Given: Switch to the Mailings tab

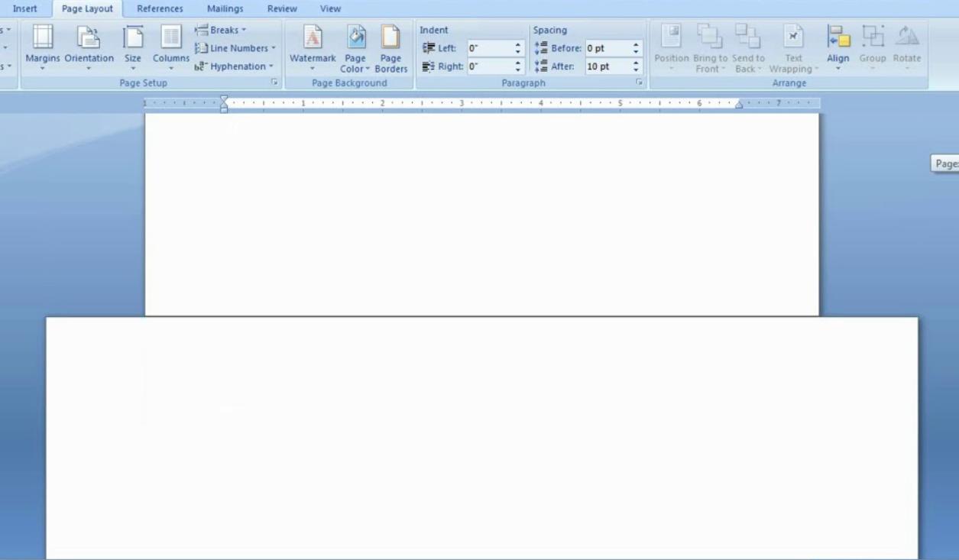Looking at the screenshot, I should [225, 9].
